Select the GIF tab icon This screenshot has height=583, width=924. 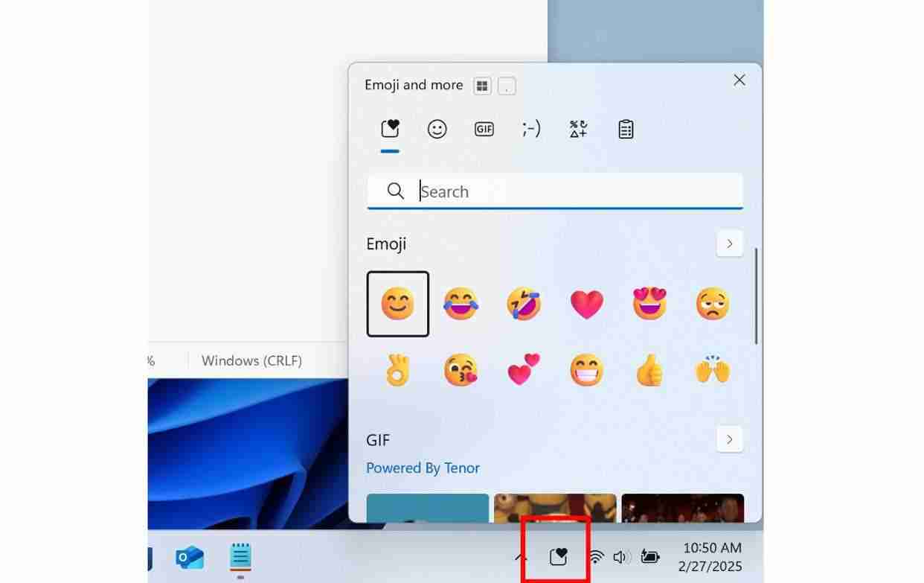click(484, 128)
